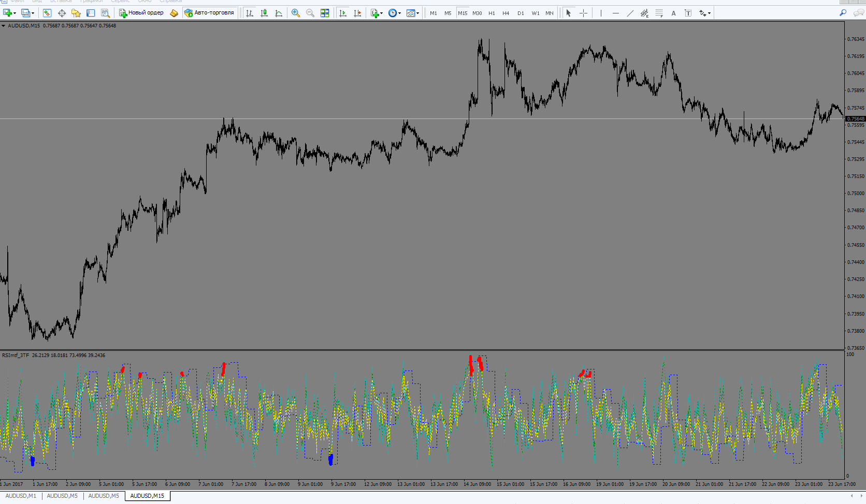The image size is (866, 504).
Task: Open the Terminal panel icon
Action: coord(91,13)
